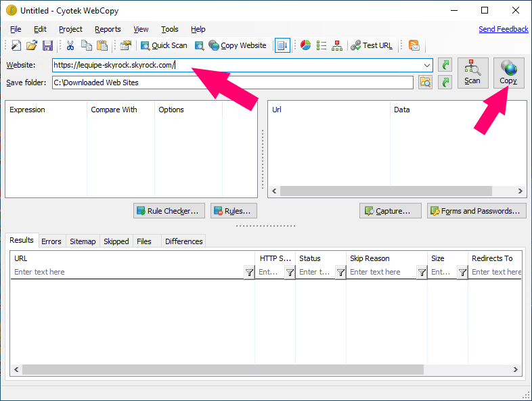Open Forms and Passwords settings
Screen dimensions: 532x401
tap(476, 211)
